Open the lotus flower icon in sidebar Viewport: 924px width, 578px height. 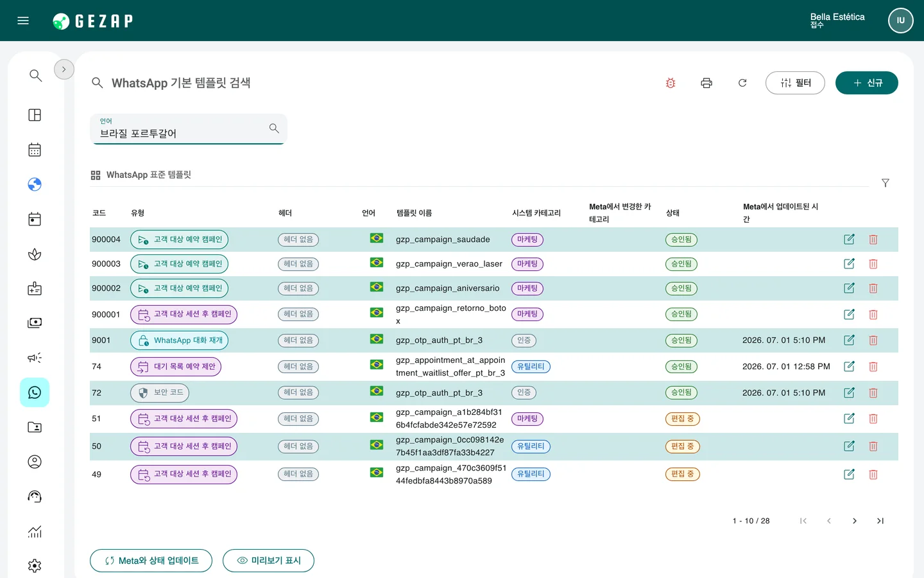[35, 254]
